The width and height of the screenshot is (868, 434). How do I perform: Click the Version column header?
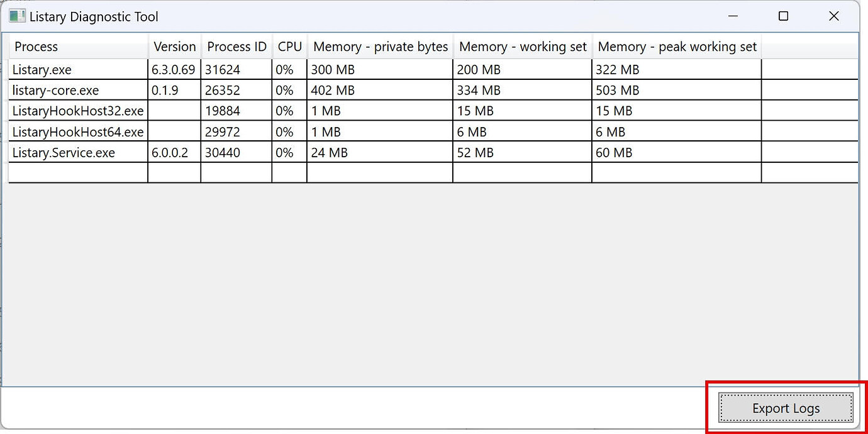pyautogui.click(x=174, y=46)
